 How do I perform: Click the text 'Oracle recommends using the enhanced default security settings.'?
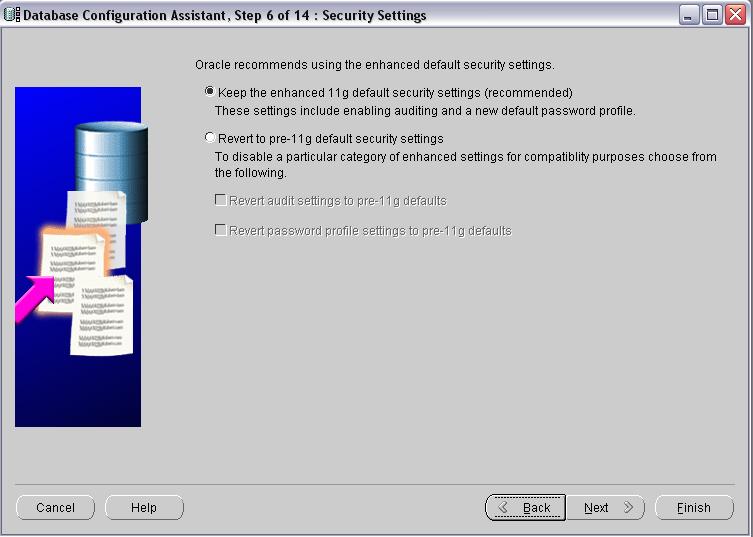375,65
